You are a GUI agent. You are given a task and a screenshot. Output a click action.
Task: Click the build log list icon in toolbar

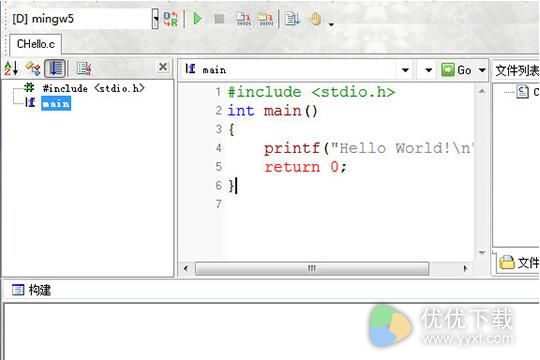[x=292, y=19]
